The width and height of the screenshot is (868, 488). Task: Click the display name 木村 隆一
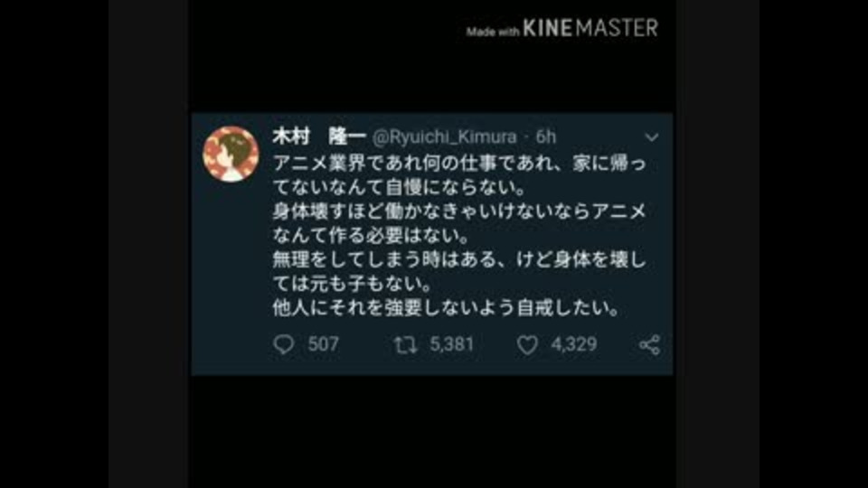tap(319, 136)
